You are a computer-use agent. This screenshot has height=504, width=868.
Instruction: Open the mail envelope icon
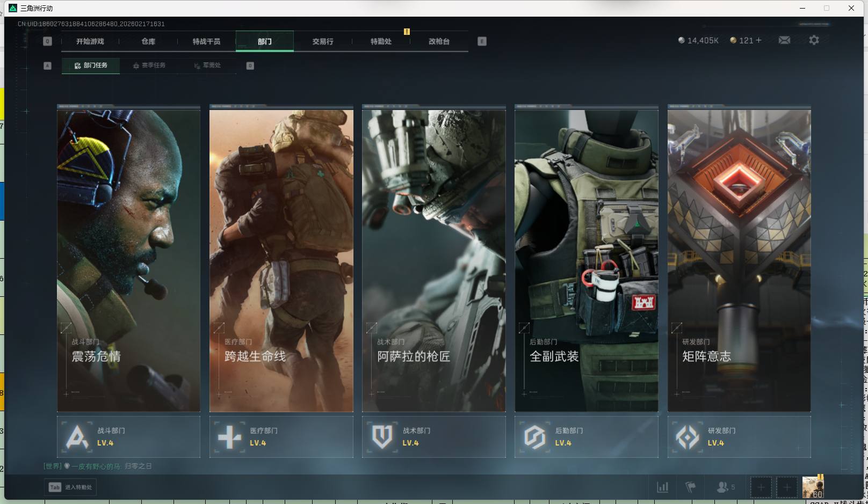tap(784, 40)
